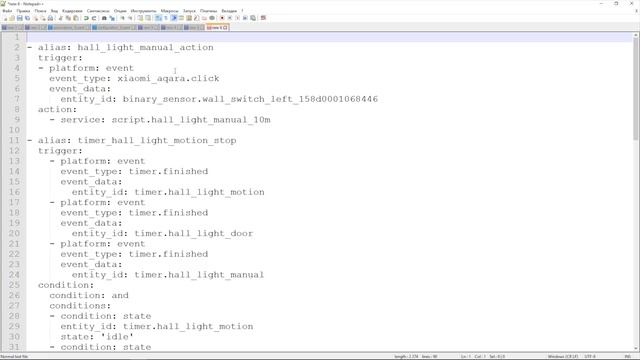The image size is (640, 360).
Task: Open the Вид menu
Action: pos(54,11)
